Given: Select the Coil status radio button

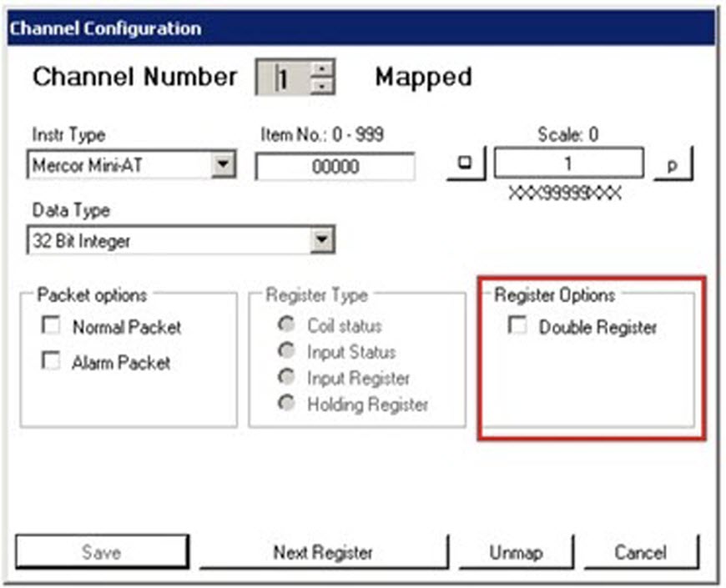Looking at the screenshot, I should click(x=287, y=325).
